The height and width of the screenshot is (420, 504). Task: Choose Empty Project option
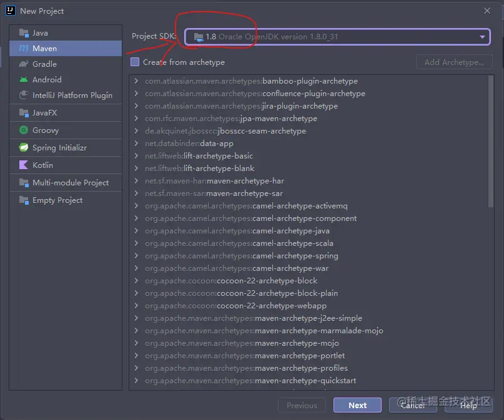coord(66,200)
